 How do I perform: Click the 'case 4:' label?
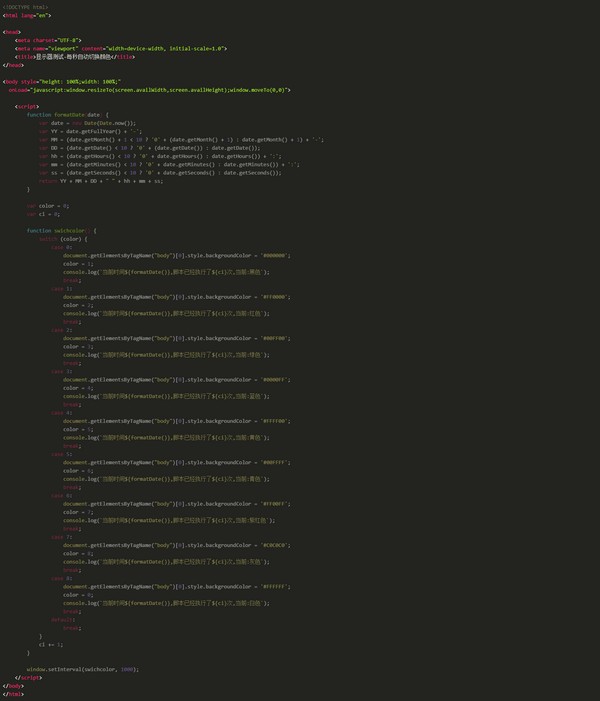click(62, 413)
